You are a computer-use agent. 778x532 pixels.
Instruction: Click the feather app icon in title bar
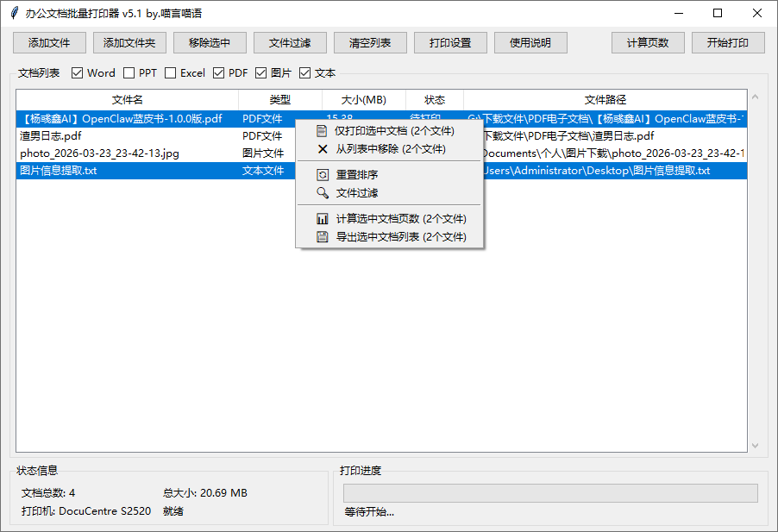(x=13, y=13)
